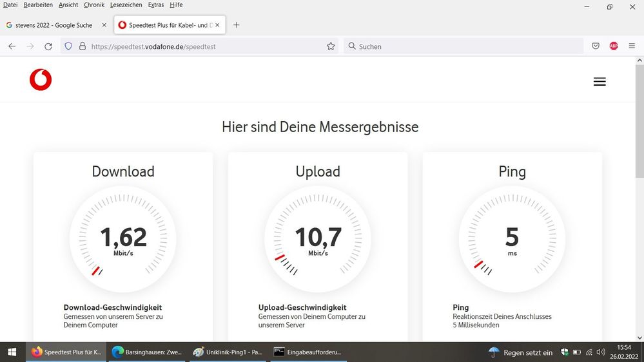This screenshot has width=644, height=362.
Task: Open Windows Security tray icon
Action: [x=565, y=352]
